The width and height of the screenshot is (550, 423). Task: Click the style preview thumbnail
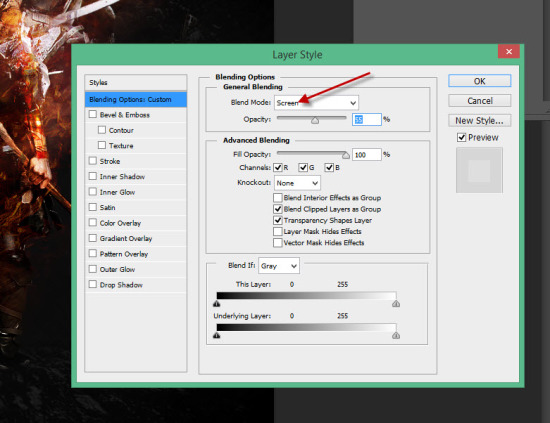click(x=479, y=170)
